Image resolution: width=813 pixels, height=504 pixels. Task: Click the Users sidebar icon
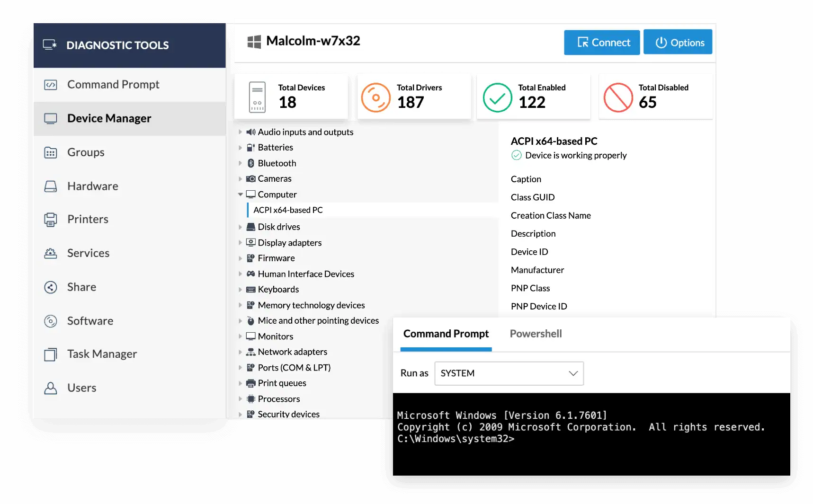point(51,388)
